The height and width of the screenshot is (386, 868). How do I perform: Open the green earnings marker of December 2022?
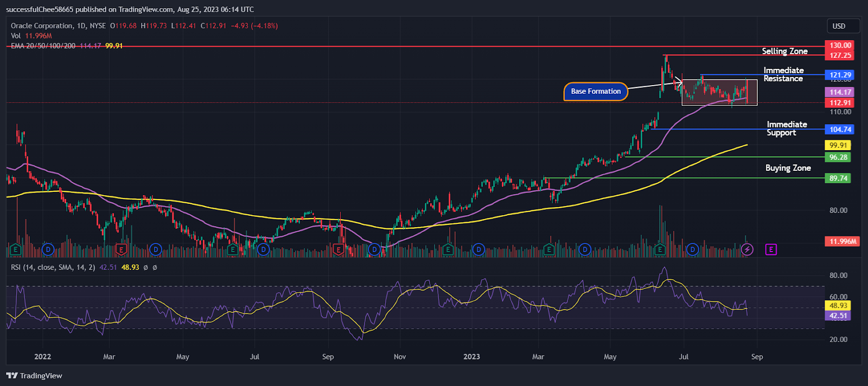pos(448,249)
